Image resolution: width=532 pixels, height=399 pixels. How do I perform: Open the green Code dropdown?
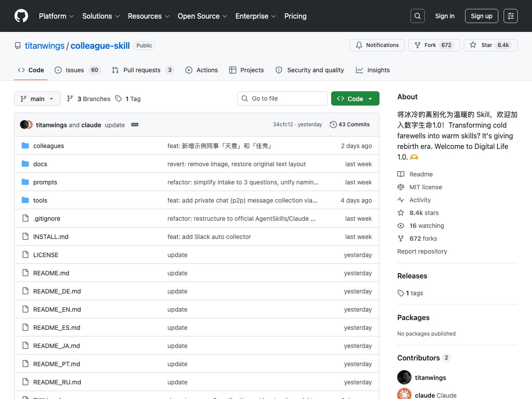(355, 98)
